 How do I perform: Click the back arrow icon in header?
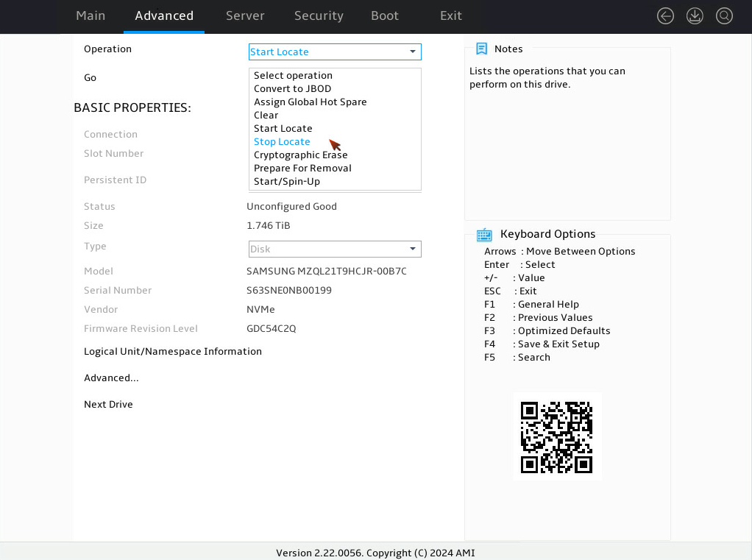[x=665, y=16]
